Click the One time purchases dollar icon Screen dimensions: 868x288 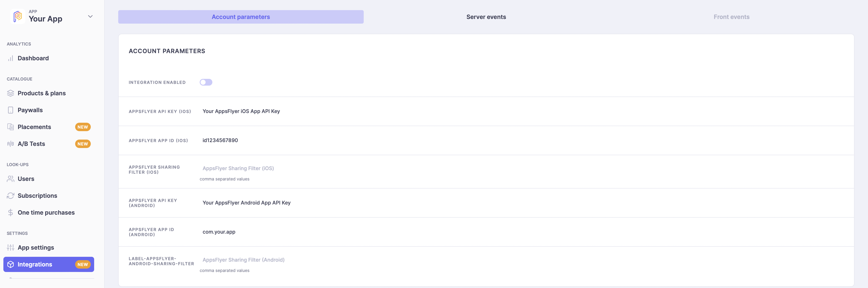pyautogui.click(x=10, y=212)
